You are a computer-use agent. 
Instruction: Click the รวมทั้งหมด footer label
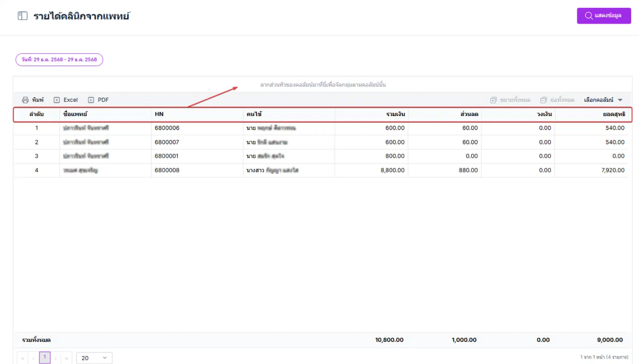pyautogui.click(x=36, y=340)
